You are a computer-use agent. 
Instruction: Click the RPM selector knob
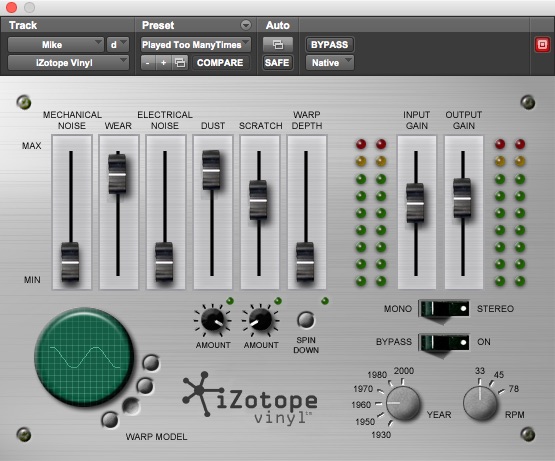point(480,403)
